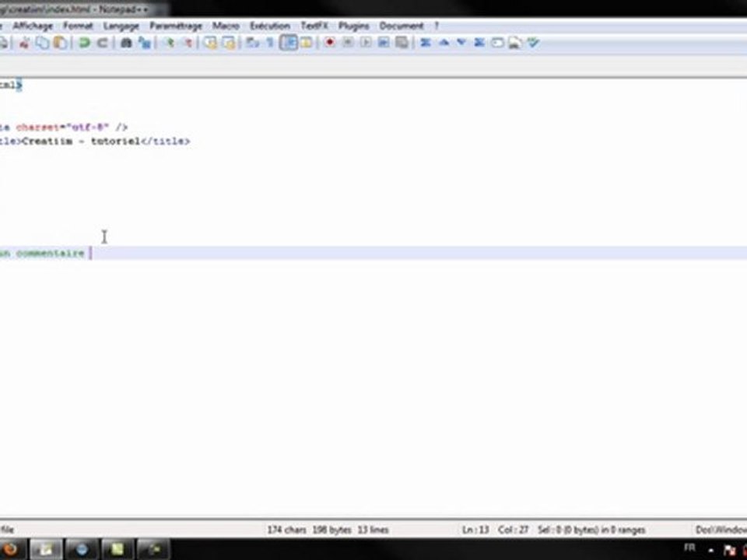
Task: Click '13 lines' in status bar
Action: click(373, 530)
